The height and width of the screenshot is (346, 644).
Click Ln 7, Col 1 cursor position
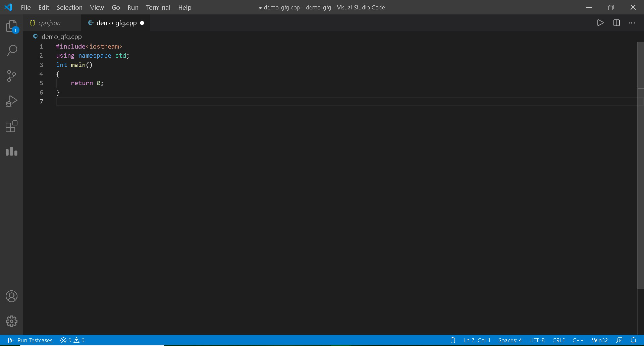[x=477, y=340]
